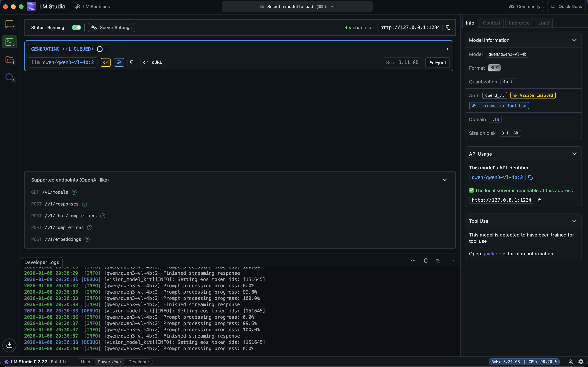Open the My Models folder icon

pos(9,59)
